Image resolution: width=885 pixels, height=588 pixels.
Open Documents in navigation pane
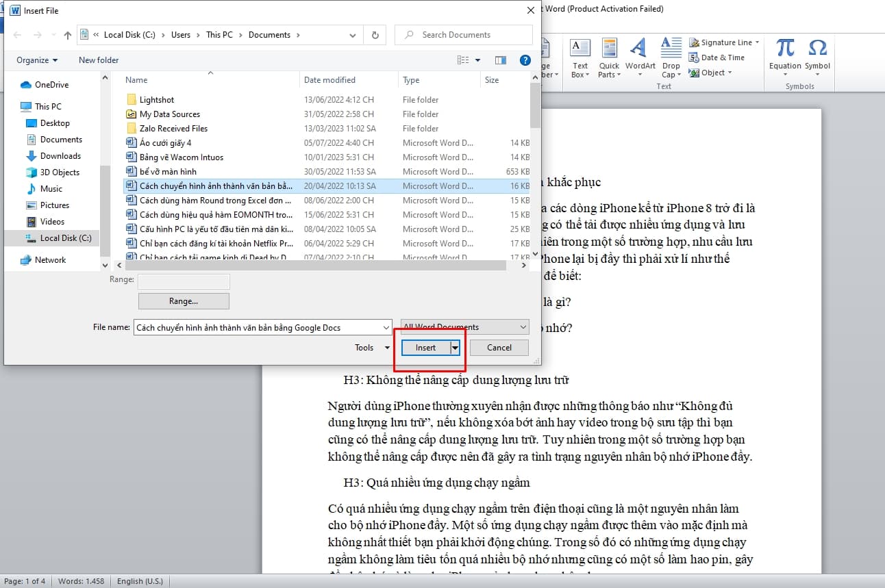[54, 140]
